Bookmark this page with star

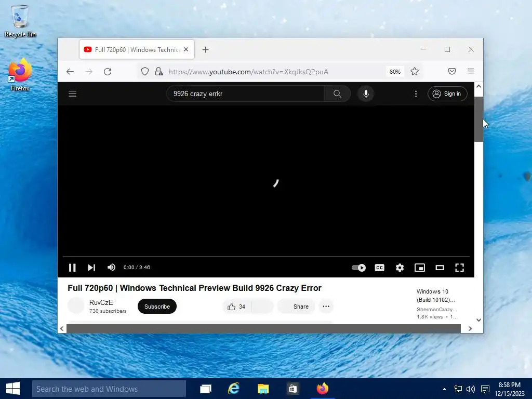tap(415, 71)
